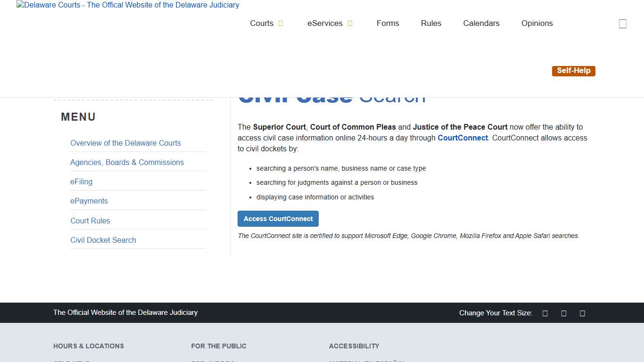The image size is (644, 362).
Task: Select the medium text size icon
Action: point(563,313)
